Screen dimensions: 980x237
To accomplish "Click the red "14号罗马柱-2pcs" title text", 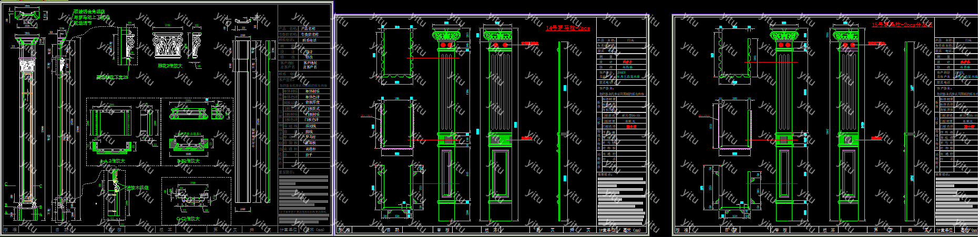I will [x=567, y=28].
